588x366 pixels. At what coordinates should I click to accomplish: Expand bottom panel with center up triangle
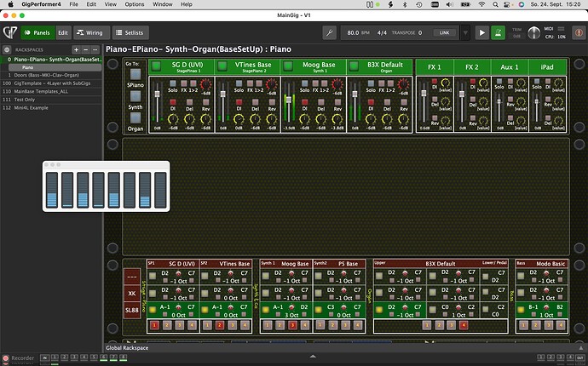(313, 357)
